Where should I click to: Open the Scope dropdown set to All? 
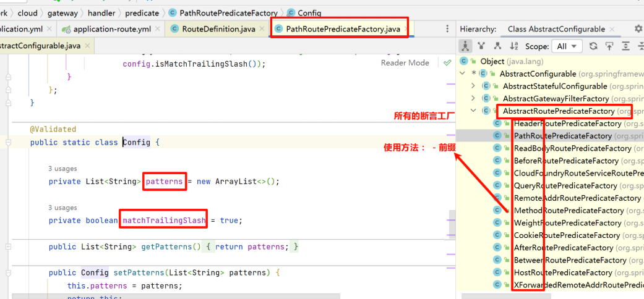point(567,46)
